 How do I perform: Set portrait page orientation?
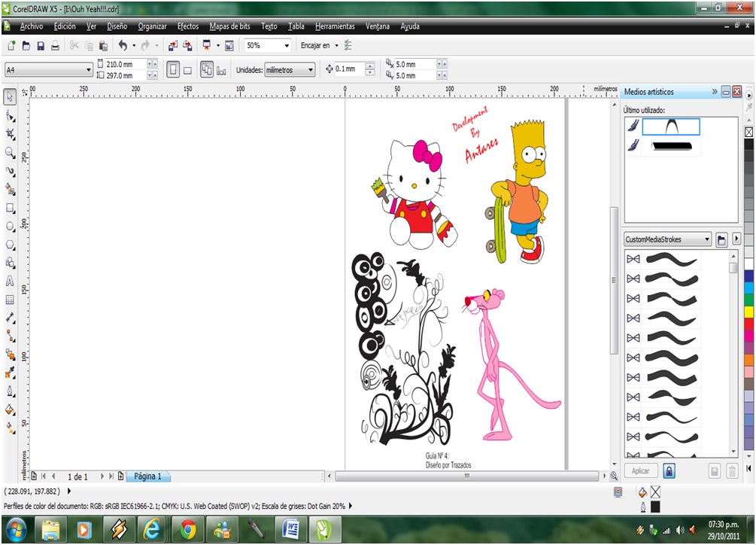click(172, 70)
